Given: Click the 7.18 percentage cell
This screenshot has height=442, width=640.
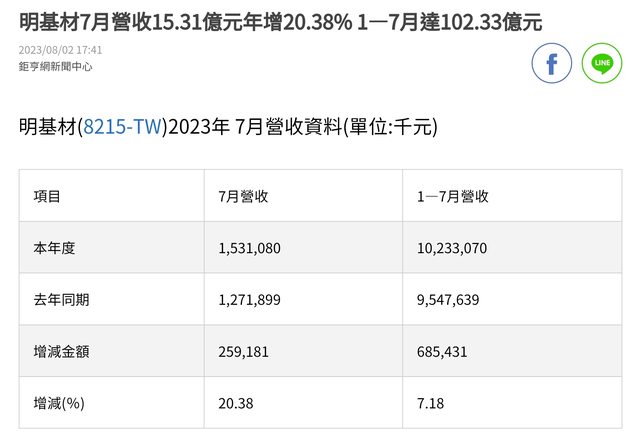Looking at the screenshot, I should (x=431, y=402).
